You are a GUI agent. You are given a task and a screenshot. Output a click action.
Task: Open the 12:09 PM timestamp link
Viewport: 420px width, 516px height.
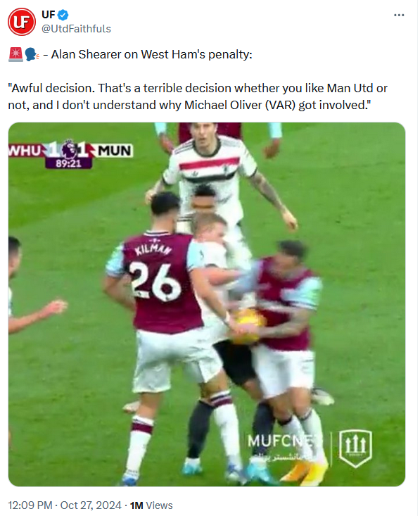tap(30, 505)
